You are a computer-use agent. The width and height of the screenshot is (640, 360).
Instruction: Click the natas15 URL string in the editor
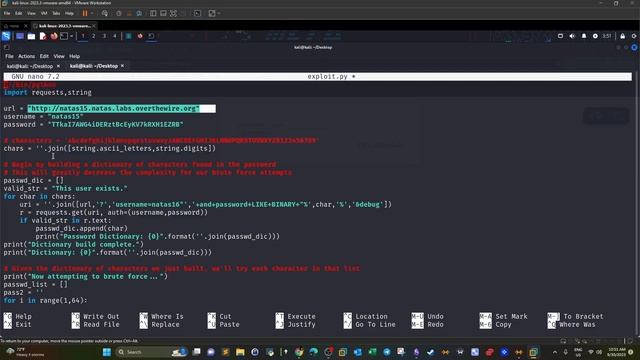[113, 109]
